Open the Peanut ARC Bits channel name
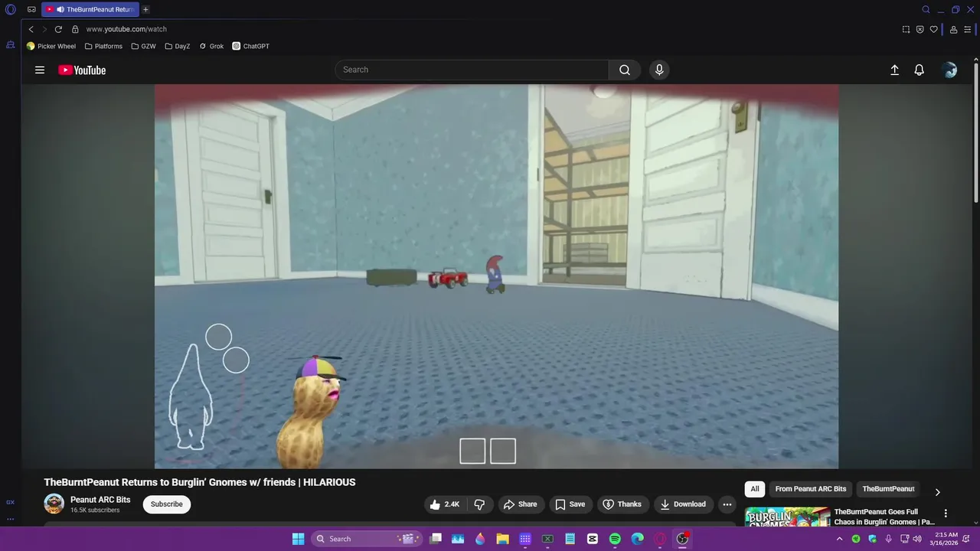 pyautogui.click(x=100, y=500)
